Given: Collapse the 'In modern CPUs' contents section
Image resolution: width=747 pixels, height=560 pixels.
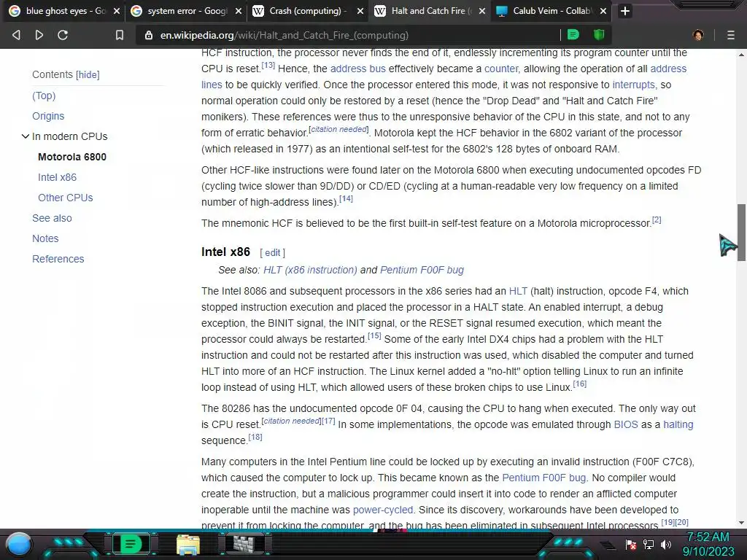Looking at the screenshot, I should point(26,136).
